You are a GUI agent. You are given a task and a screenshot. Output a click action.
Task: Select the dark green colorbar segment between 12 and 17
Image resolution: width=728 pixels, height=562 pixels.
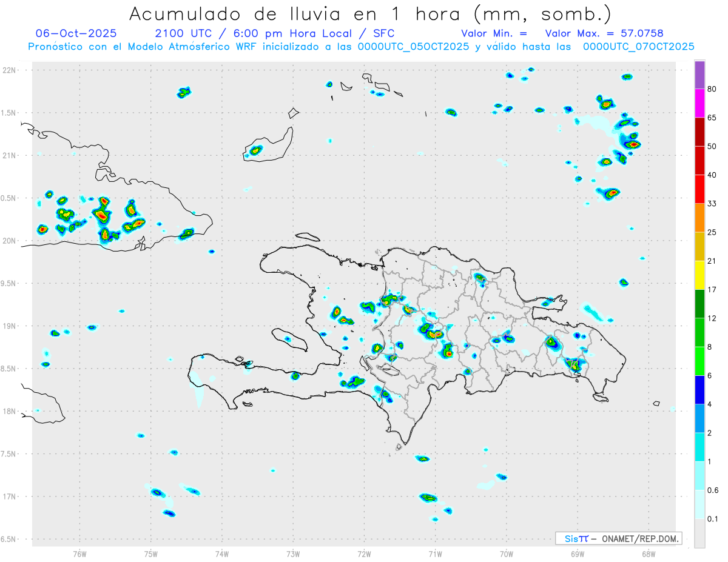[x=700, y=303]
